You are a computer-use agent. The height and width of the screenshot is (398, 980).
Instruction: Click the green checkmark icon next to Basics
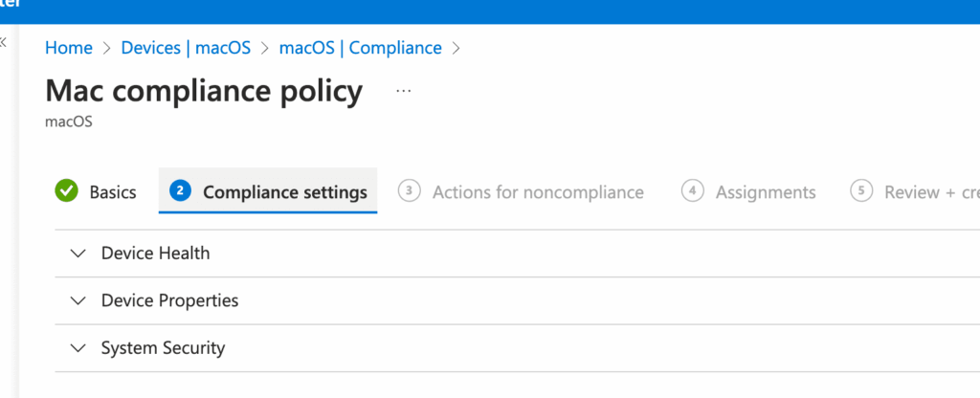coord(66,191)
